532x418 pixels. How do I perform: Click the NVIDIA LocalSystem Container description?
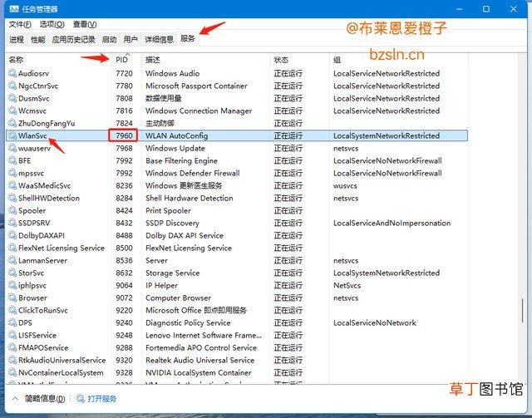click(199, 372)
